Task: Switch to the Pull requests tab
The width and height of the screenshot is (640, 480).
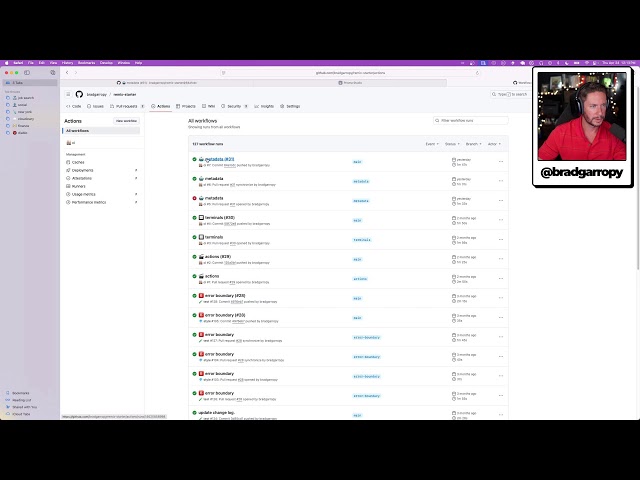Action: (x=127, y=106)
